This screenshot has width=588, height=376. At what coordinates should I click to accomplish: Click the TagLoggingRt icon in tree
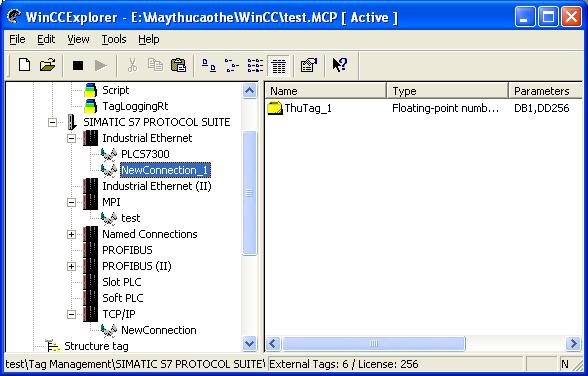tap(91, 106)
